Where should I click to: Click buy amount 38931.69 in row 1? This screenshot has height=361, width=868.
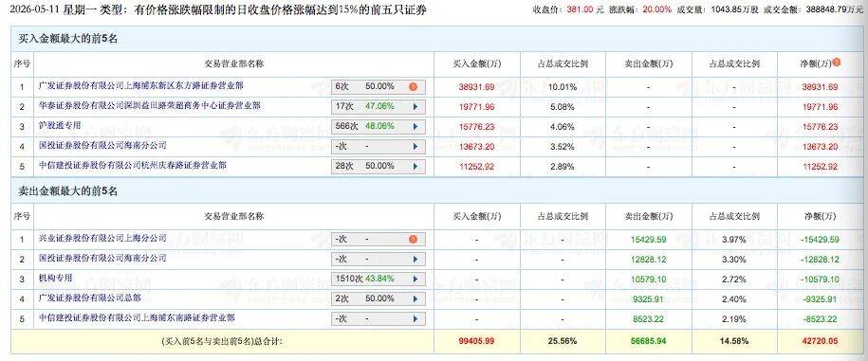476,87
